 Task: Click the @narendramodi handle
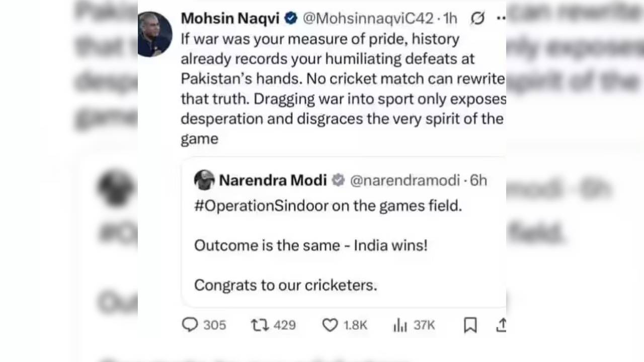click(x=405, y=180)
